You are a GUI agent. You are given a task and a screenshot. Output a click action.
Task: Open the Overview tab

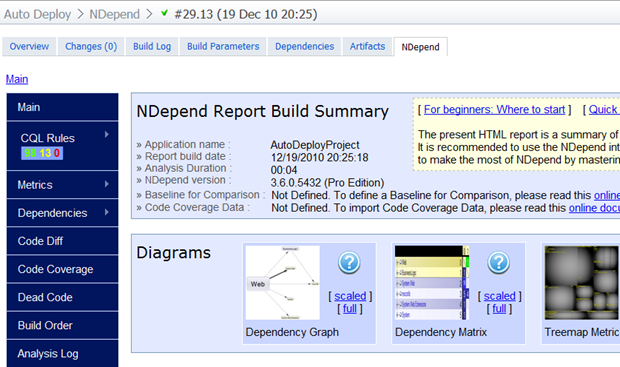pos(29,47)
